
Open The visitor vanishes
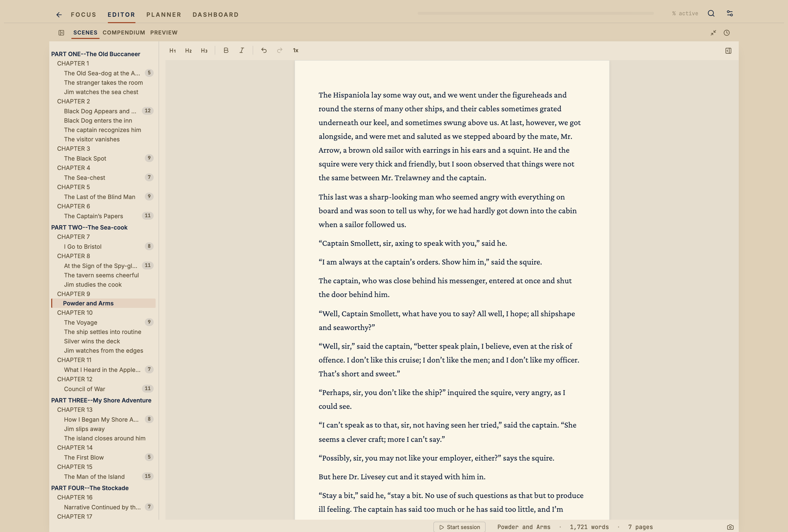point(92,139)
